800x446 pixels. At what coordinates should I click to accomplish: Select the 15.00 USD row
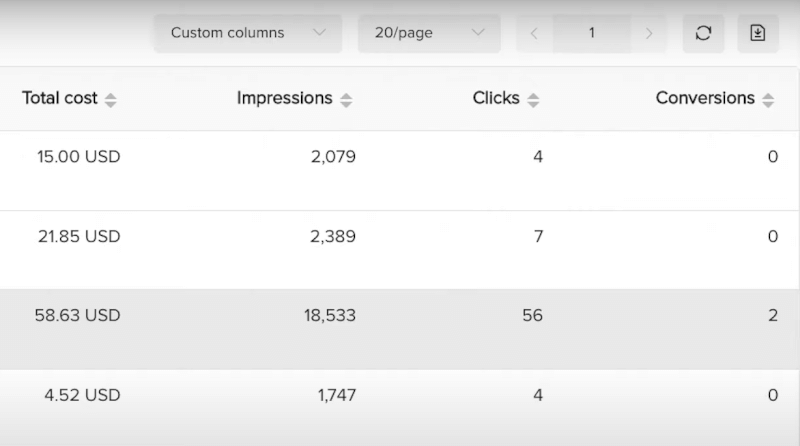click(x=400, y=170)
